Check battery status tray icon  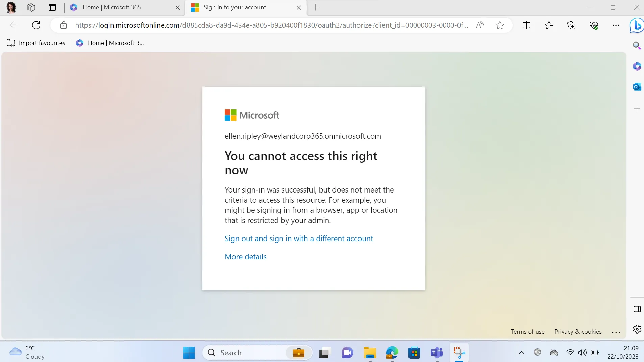point(595,353)
